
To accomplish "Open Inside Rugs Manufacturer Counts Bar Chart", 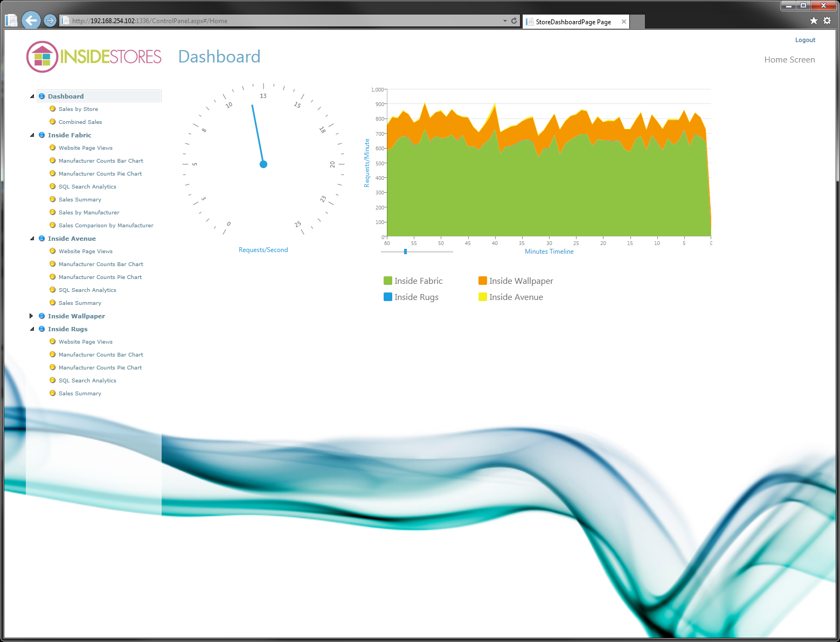I will coord(101,355).
